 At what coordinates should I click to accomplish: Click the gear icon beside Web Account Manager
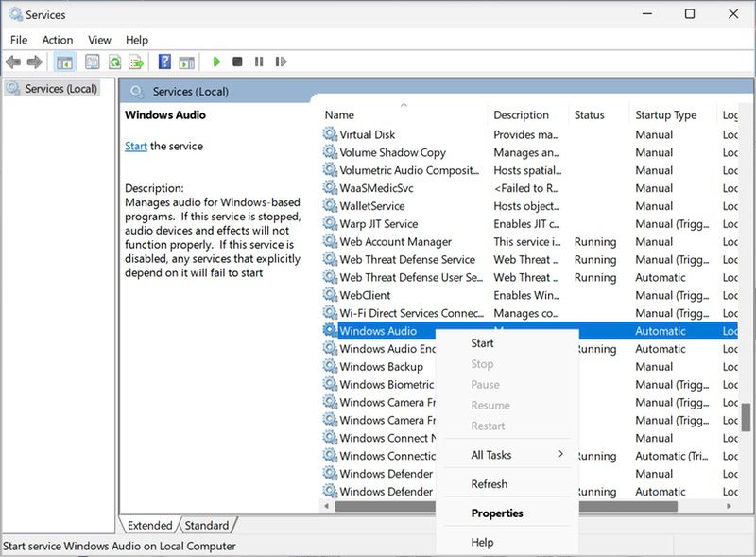pyautogui.click(x=330, y=241)
